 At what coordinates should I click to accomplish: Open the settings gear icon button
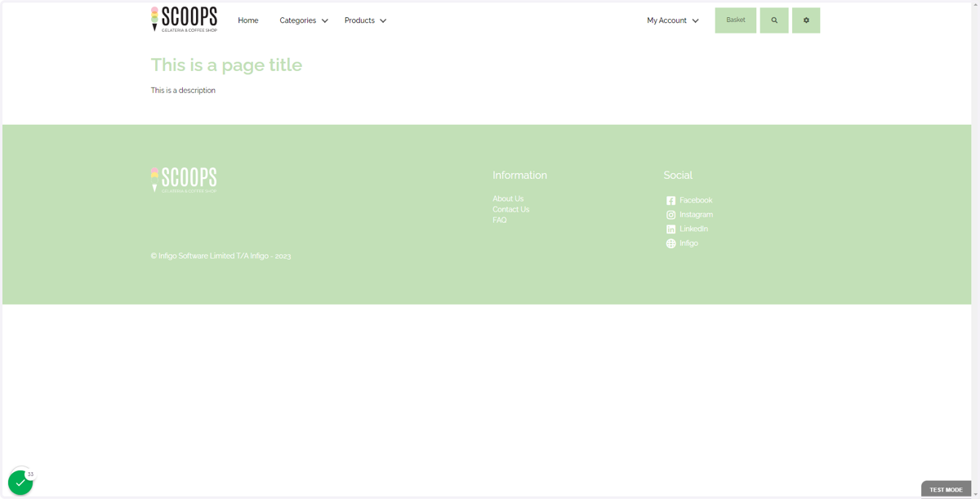coord(806,20)
